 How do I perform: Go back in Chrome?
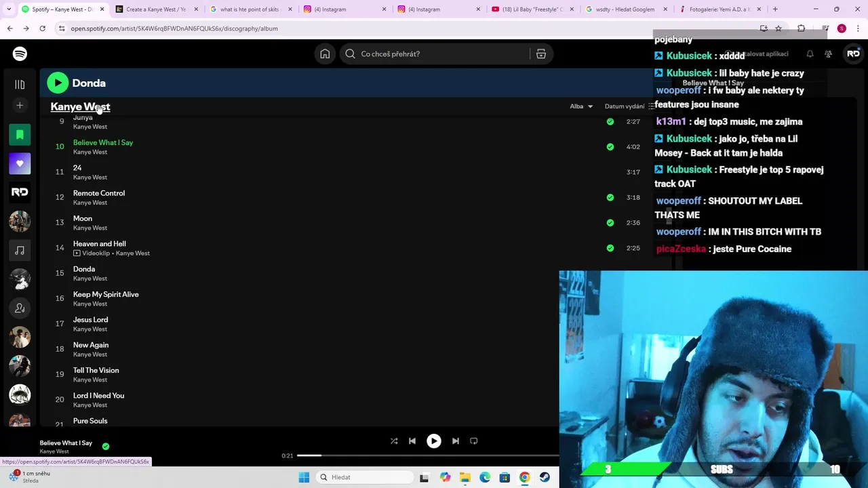click(x=9, y=28)
